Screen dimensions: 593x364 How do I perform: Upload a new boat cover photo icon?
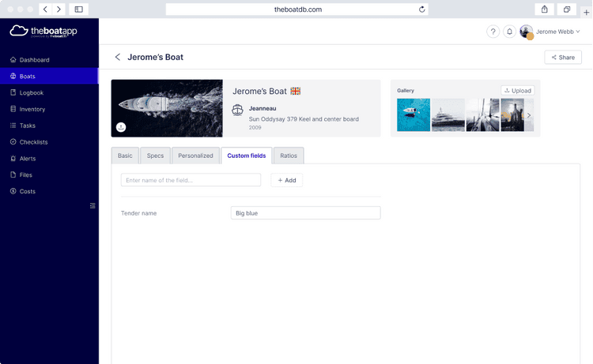pos(121,127)
